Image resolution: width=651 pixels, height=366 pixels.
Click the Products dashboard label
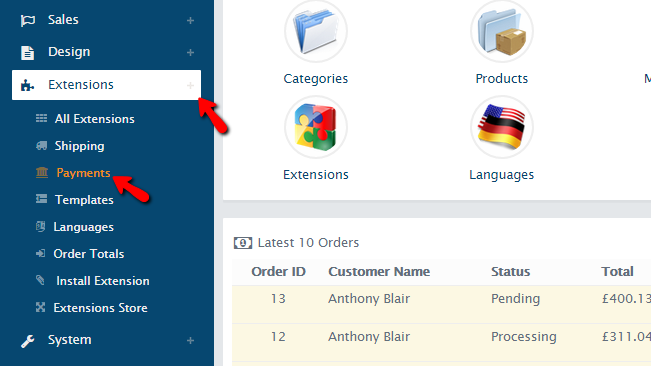pyautogui.click(x=502, y=78)
